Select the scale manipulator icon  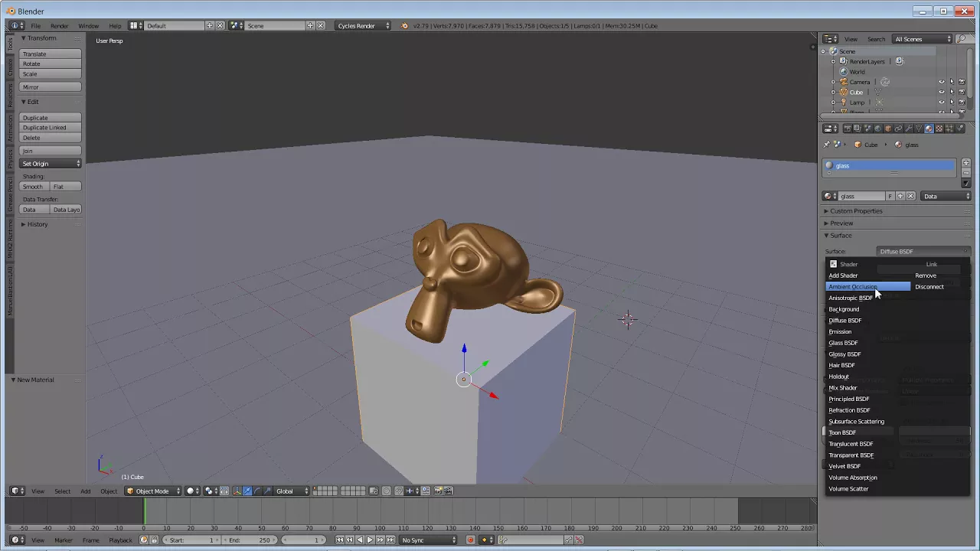coord(267,491)
